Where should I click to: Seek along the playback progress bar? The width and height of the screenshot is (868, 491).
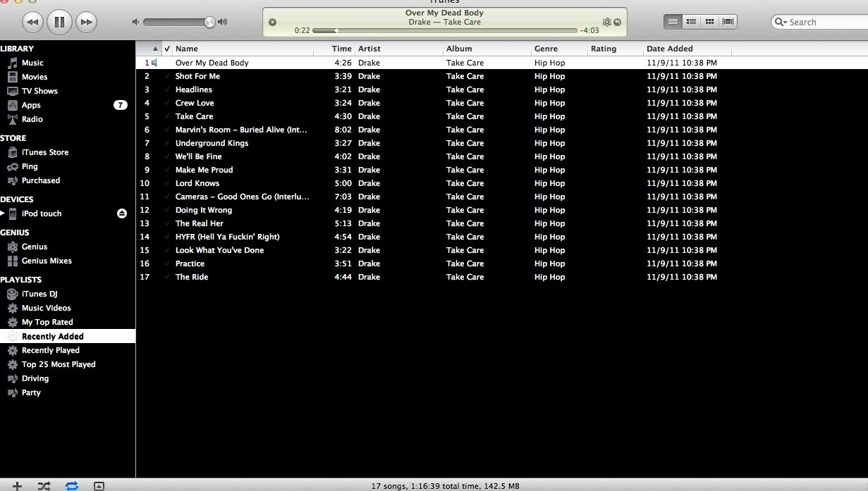(x=444, y=30)
